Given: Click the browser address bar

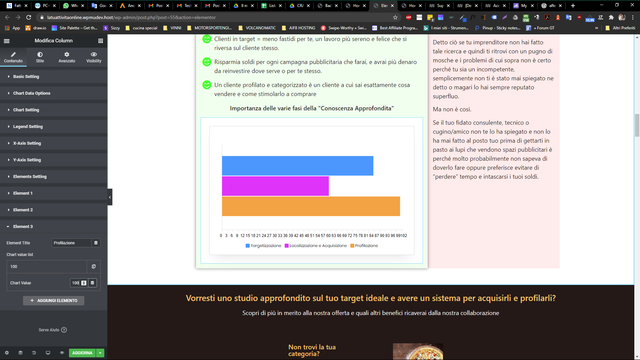Looking at the screenshot, I should pyautogui.click(x=216, y=18).
